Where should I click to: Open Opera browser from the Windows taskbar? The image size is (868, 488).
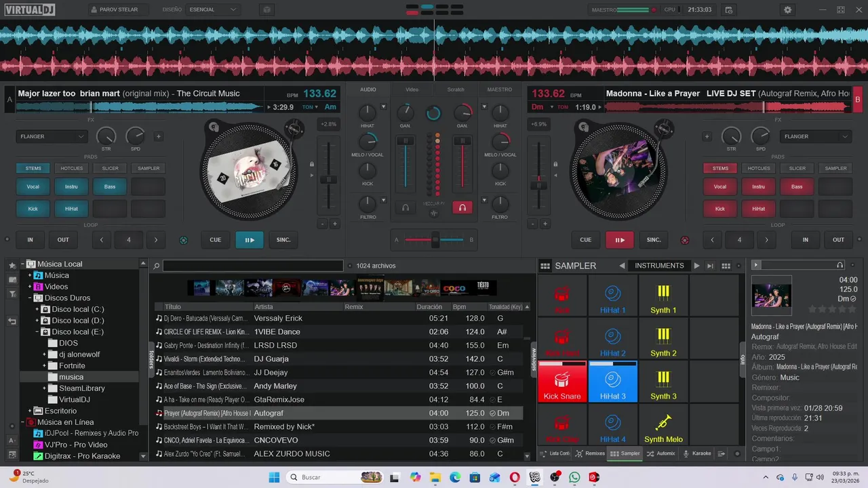point(515,477)
